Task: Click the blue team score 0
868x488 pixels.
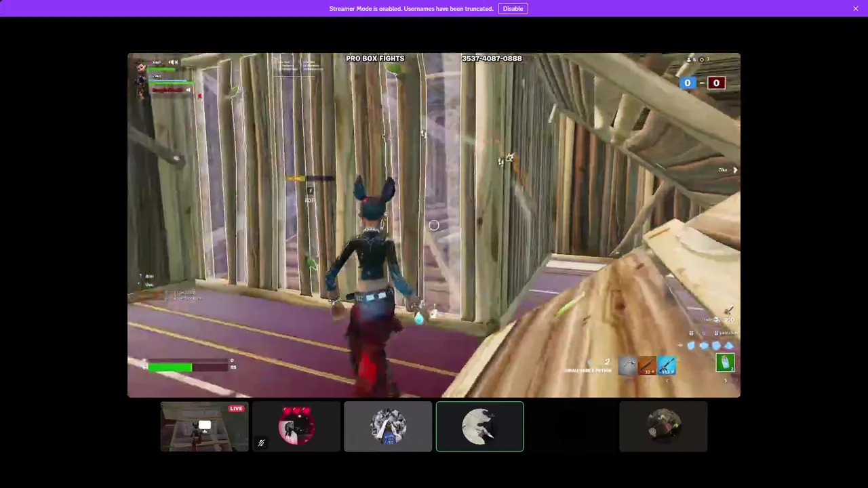Action: click(x=688, y=83)
